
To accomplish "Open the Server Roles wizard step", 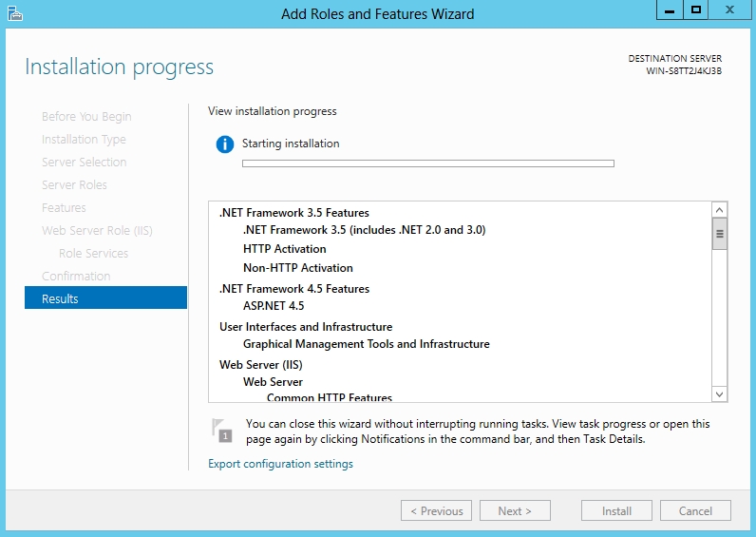I will [74, 184].
